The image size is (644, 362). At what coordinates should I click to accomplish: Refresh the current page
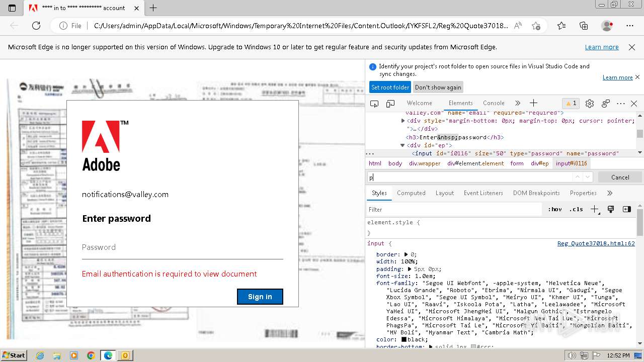pyautogui.click(x=36, y=26)
